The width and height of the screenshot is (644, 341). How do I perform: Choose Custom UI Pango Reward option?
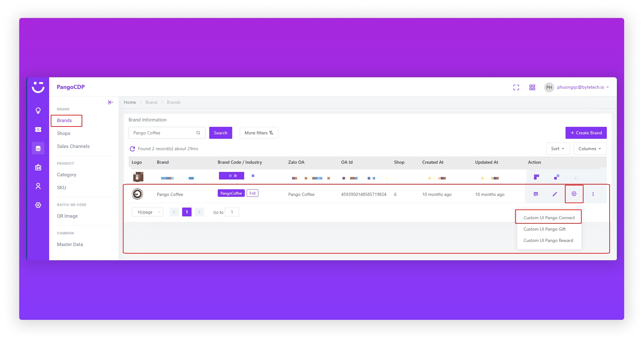(548, 240)
